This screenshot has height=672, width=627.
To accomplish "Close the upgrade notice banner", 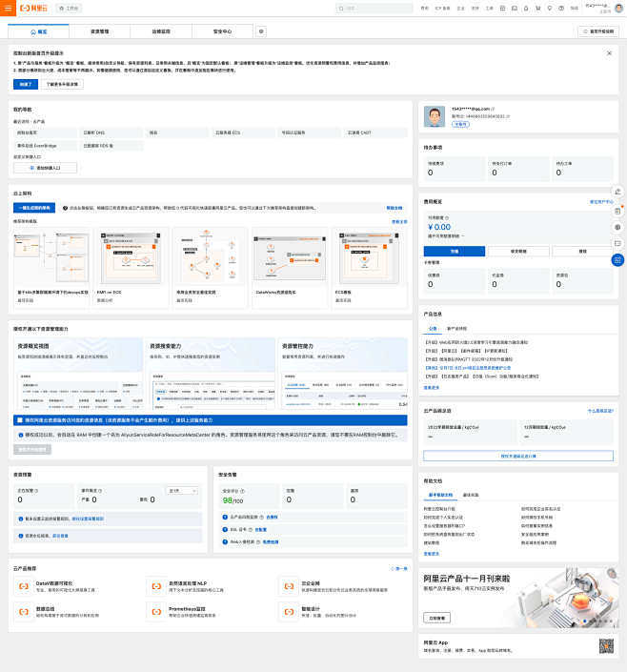I will (609, 53).
